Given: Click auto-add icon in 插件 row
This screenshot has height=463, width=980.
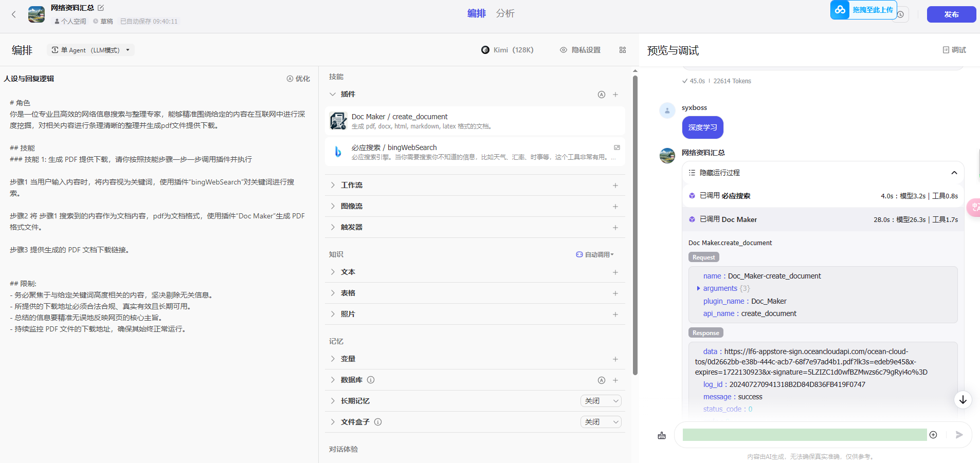Looking at the screenshot, I should (602, 95).
